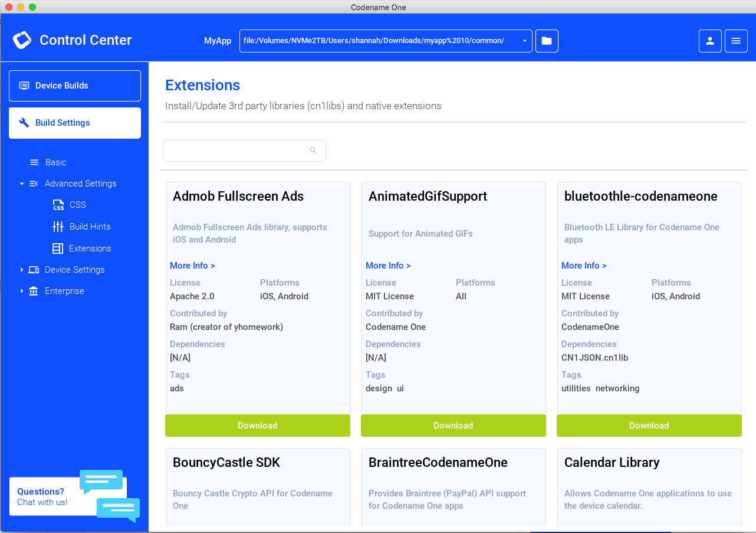Click the Build Settings wrench icon
The width and height of the screenshot is (756, 533).
24,123
